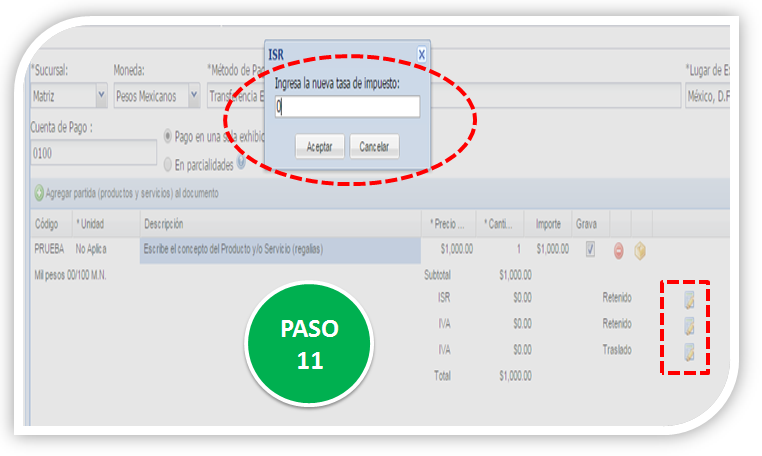Select Pago en una sola exhibición radio
The height and width of the screenshot is (456, 762).
168,137
